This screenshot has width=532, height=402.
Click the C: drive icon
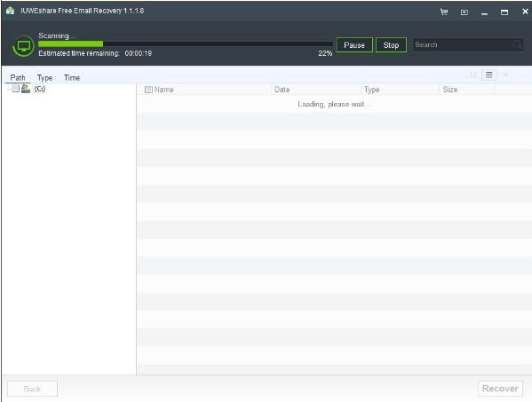point(26,89)
